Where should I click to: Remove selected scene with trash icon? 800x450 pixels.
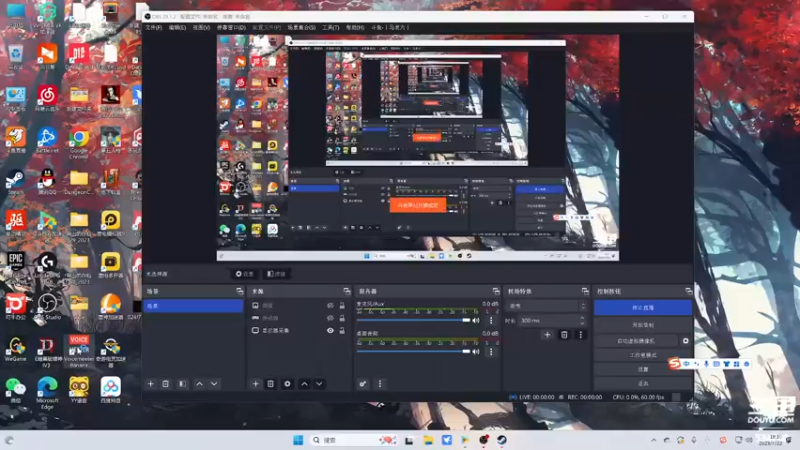coord(165,384)
